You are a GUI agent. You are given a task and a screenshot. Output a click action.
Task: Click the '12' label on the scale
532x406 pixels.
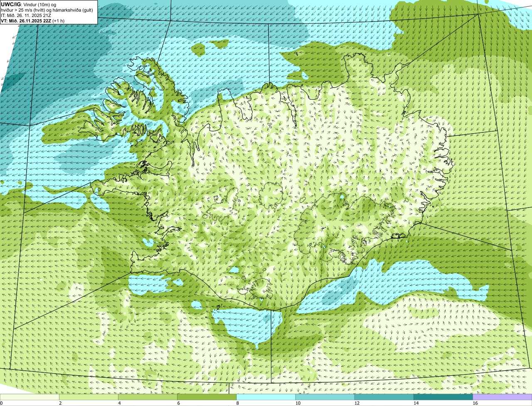pyautogui.click(x=357, y=403)
